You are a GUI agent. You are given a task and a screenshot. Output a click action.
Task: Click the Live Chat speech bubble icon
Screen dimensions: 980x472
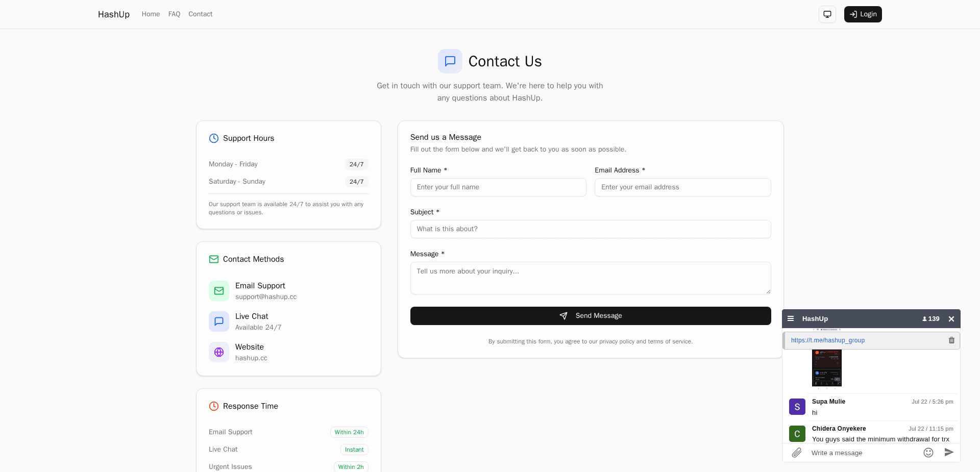[218, 321]
